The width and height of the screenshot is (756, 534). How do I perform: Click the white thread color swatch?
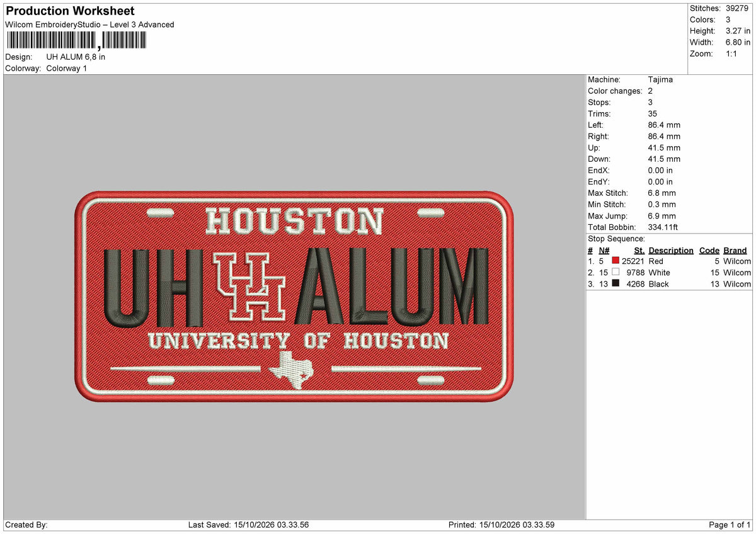click(x=616, y=272)
